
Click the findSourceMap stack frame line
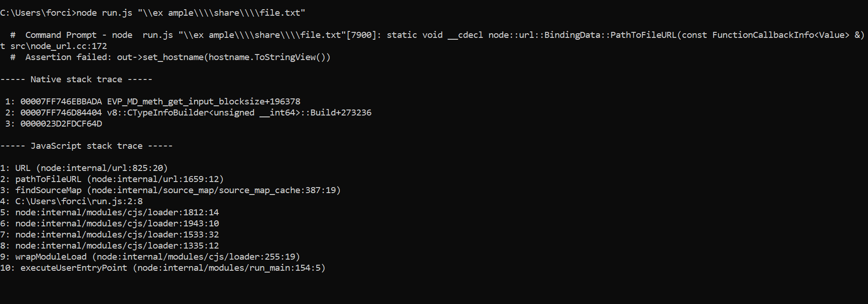pyautogui.click(x=178, y=190)
